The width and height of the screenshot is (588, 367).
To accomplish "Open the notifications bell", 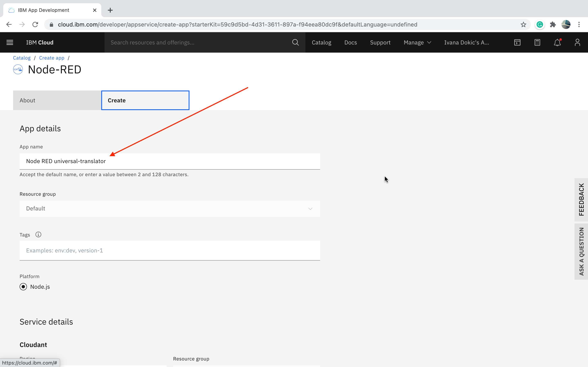I will 557,43.
